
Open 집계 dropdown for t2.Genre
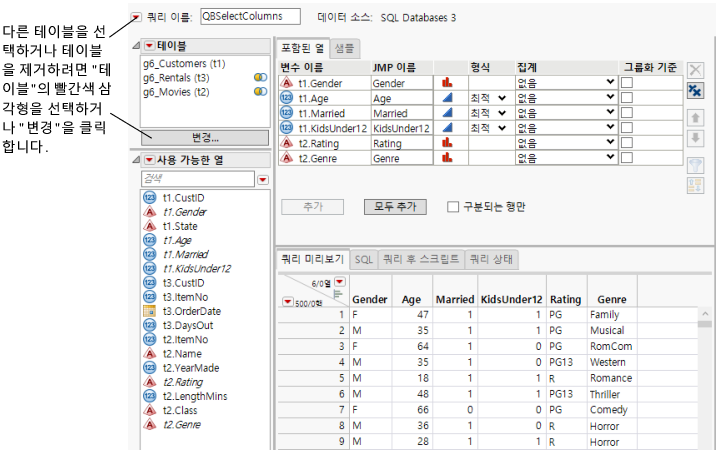[x=566, y=158]
